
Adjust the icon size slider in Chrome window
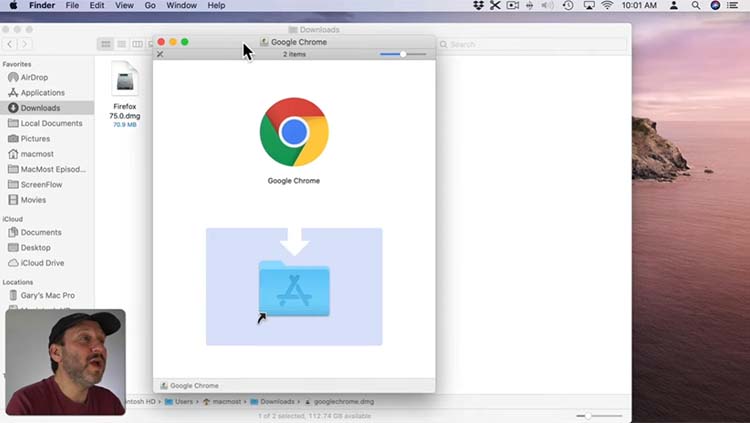point(403,54)
